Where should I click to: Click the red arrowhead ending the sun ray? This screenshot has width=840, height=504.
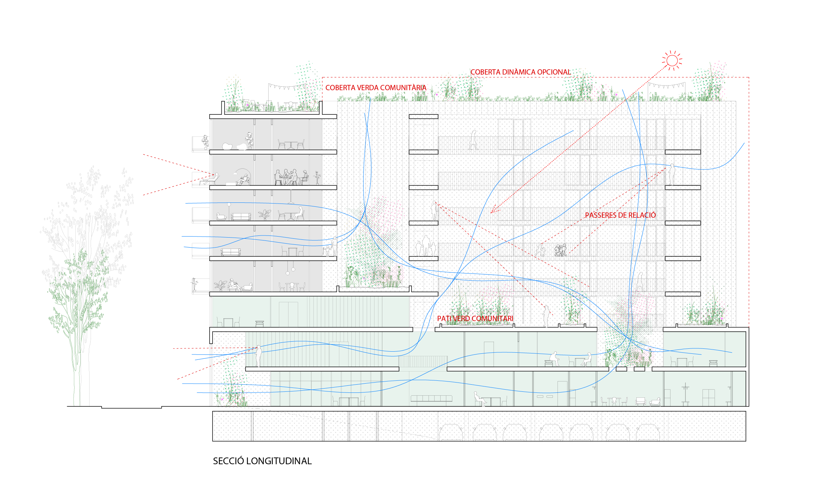click(493, 211)
